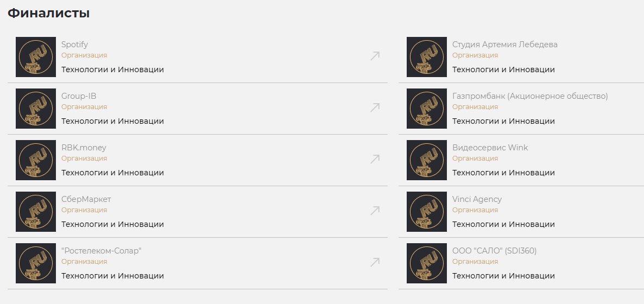Click the Видеосервис Wink logo thumbnail
Screen dimensions: 644x304
click(427, 160)
